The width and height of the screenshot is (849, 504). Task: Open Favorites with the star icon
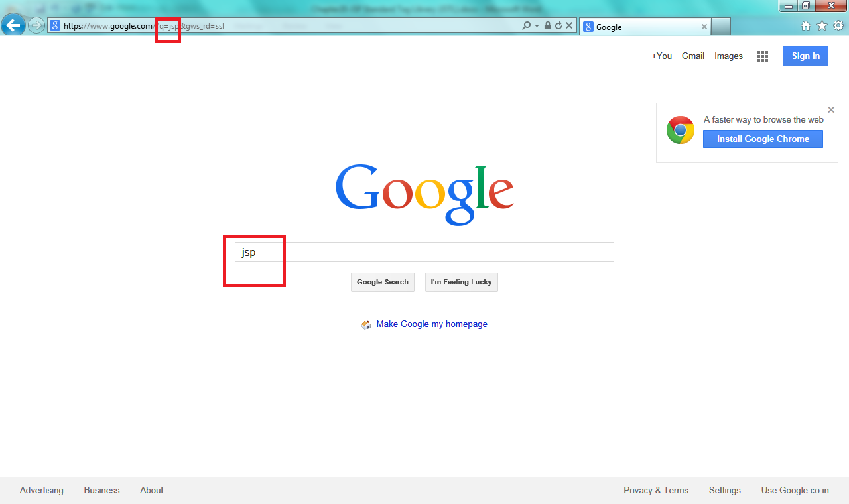[x=822, y=26]
